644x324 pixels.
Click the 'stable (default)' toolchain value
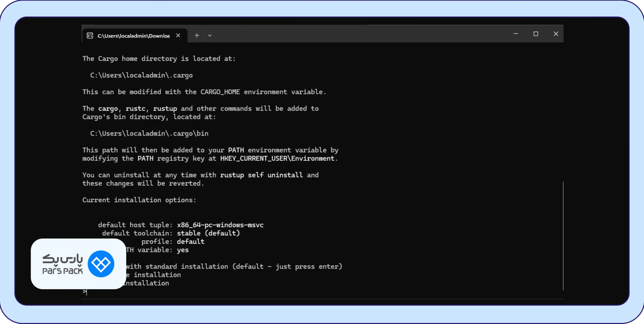coord(208,233)
